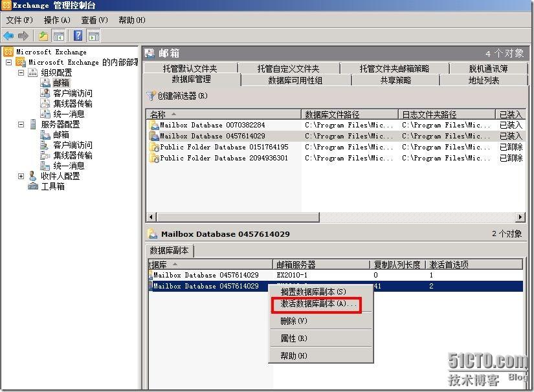
Task: Click the horizontal scrollbar right arrow
Action: pos(520,217)
